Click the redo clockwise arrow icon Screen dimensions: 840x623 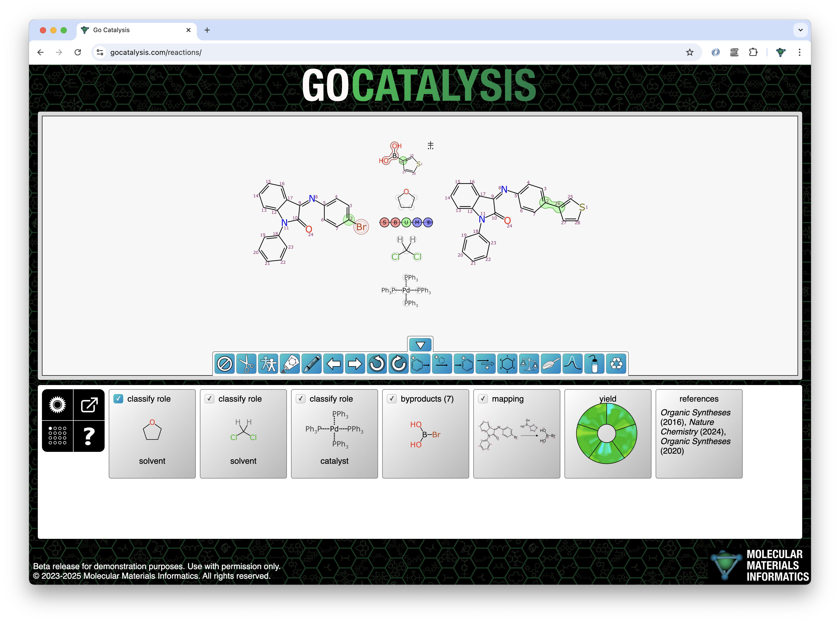pyautogui.click(x=399, y=364)
